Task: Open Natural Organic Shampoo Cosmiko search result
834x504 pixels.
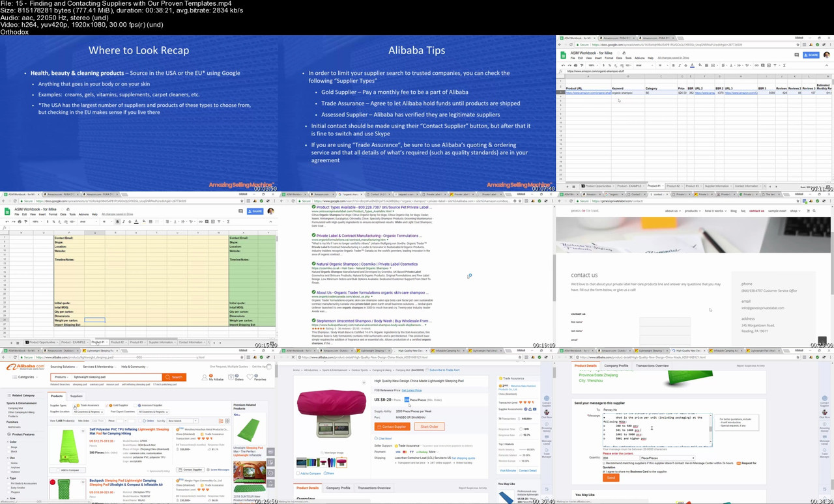Action: (x=367, y=264)
